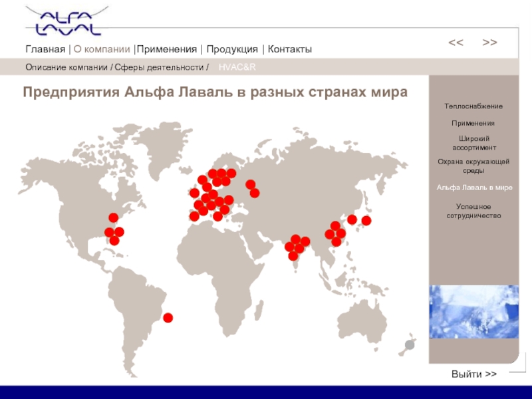
Task: Open the Применения top menu item
Action: coord(167,49)
